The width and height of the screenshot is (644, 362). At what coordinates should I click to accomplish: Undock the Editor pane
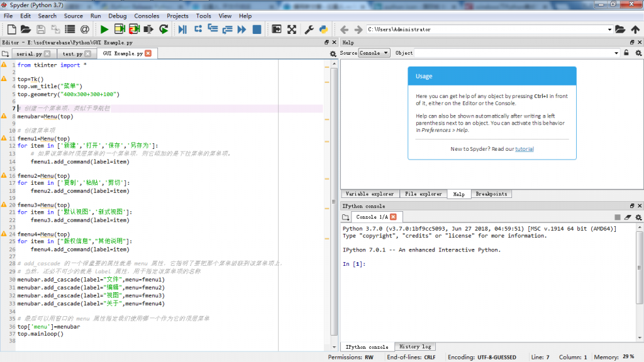coord(326,42)
